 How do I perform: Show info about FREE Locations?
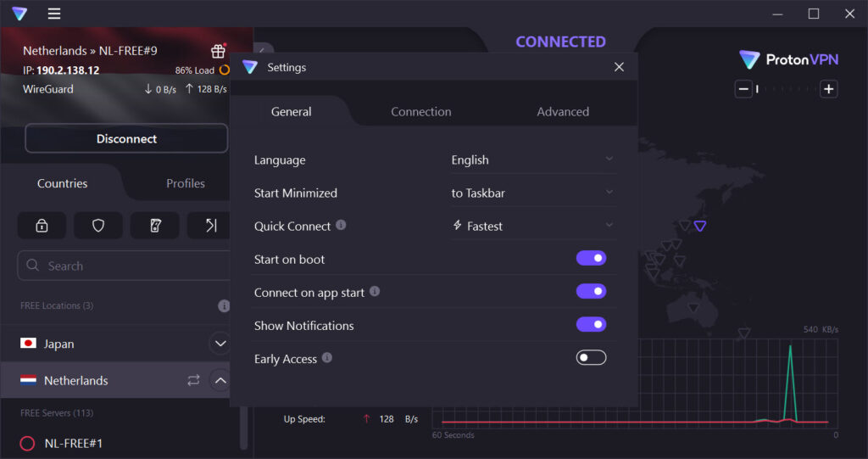224,305
